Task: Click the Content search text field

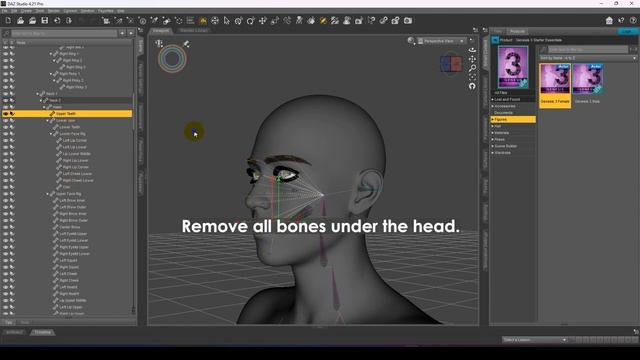Action: tap(588, 49)
